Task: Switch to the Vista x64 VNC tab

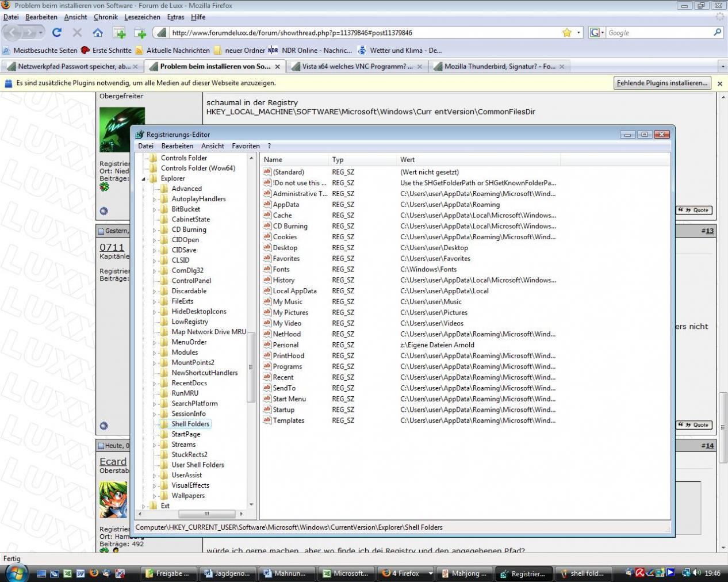Action: tap(356, 67)
